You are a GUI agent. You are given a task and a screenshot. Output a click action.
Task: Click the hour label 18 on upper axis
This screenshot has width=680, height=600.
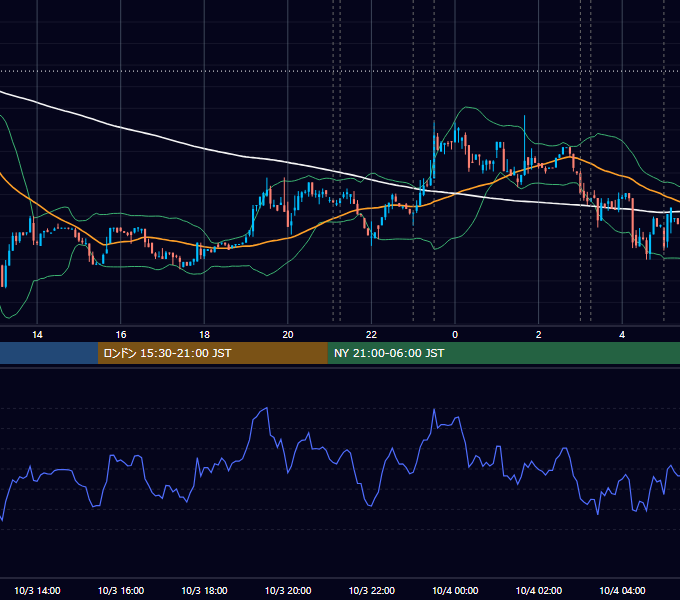tap(204, 335)
